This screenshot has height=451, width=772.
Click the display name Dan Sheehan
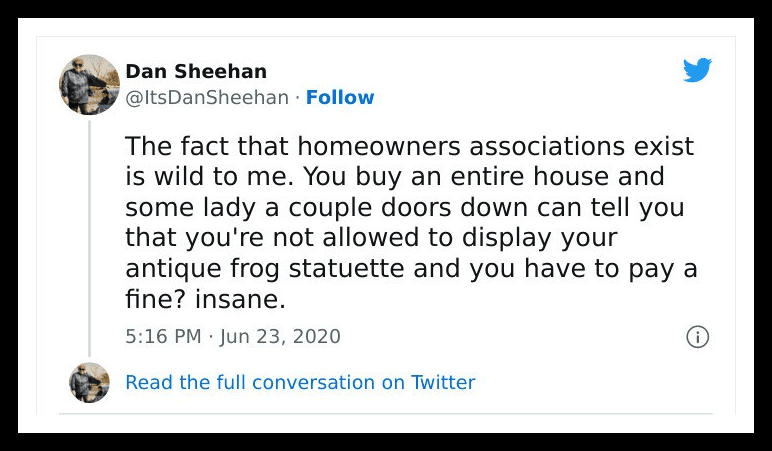tap(196, 71)
